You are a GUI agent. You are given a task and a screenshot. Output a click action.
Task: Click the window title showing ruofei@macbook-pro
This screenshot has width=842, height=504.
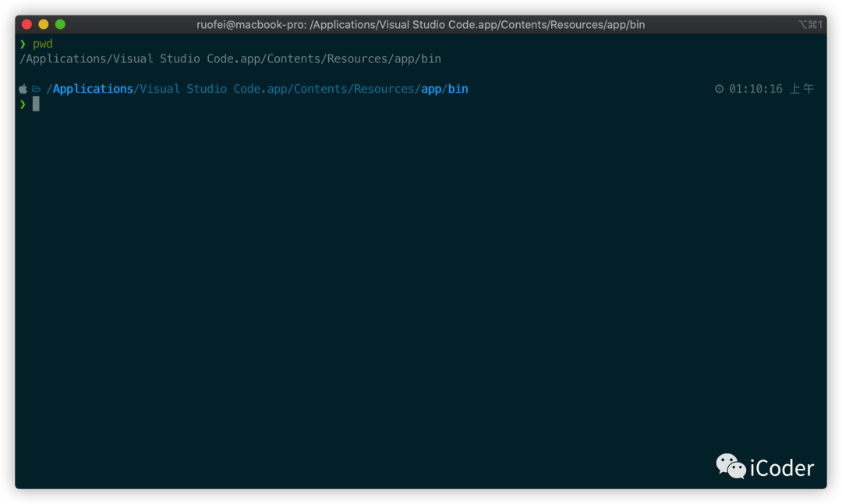[x=420, y=25]
